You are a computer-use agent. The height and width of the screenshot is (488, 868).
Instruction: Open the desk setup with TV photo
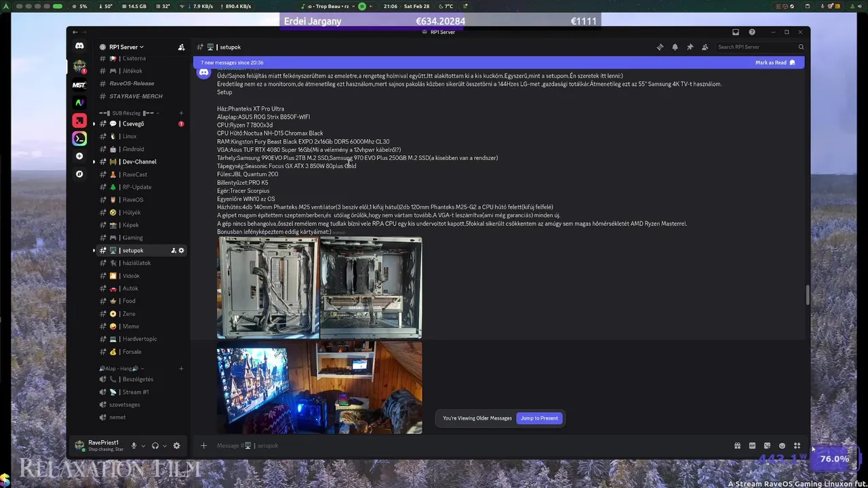pos(319,388)
